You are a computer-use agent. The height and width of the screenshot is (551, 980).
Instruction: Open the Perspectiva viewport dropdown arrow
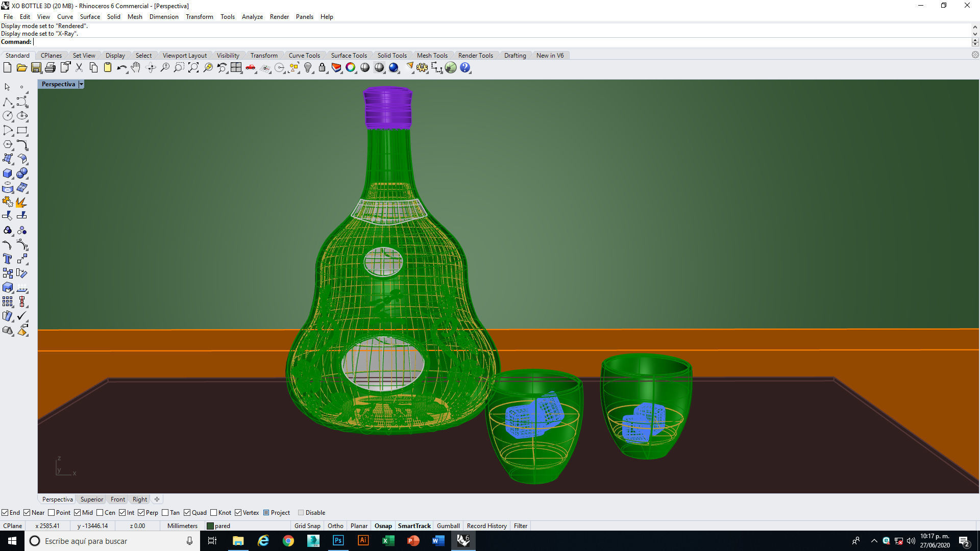(81, 84)
